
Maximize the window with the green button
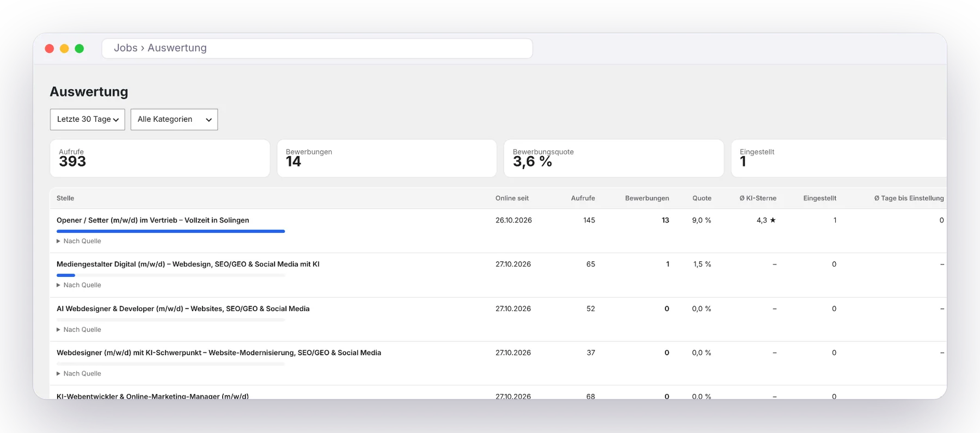click(x=79, y=48)
